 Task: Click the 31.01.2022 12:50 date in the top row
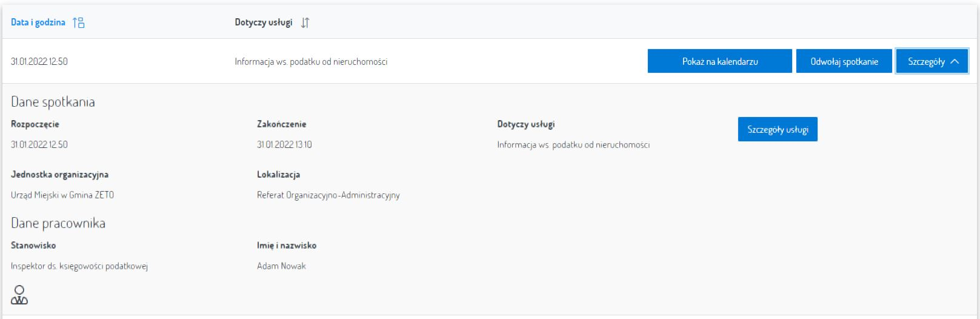(x=39, y=61)
